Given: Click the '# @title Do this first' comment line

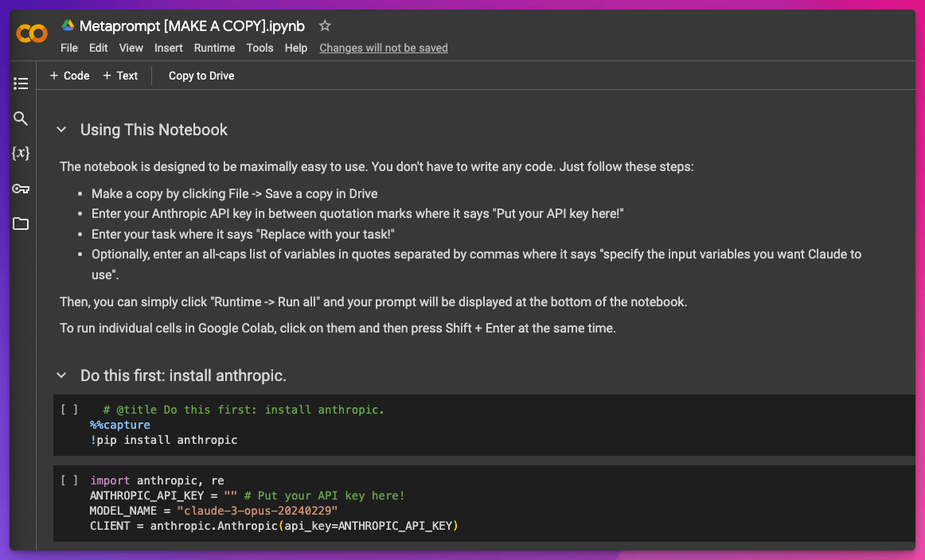Looking at the screenshot, I should [x=244, y=409].
